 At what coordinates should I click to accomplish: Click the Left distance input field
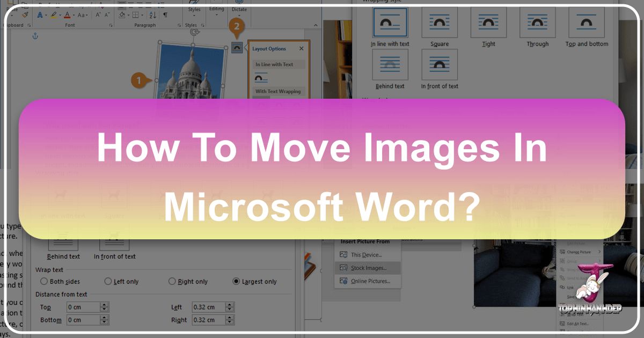click(x=208, y=307)
